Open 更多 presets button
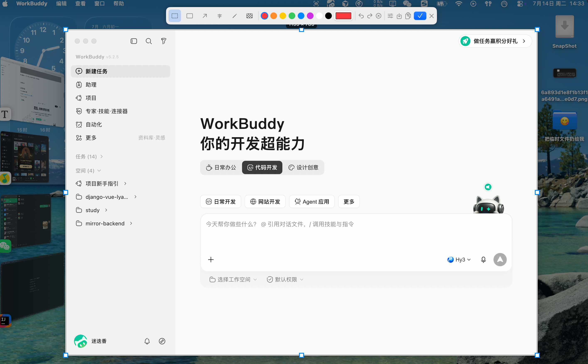Image resolution: width=588 pixels, height=364 pixels. (x=349, y=202)
